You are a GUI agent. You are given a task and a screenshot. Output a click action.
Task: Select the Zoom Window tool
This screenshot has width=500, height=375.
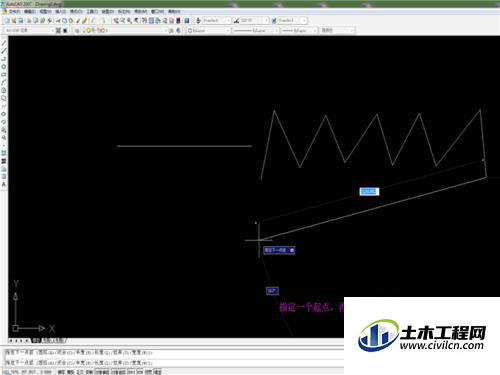pos(129,21)
